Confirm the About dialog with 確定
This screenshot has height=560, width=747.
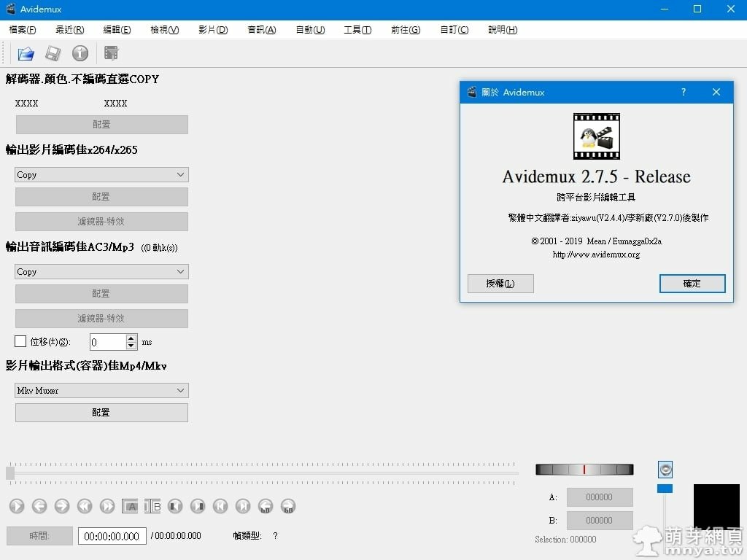pyautogui.click(x=692, y=284)
